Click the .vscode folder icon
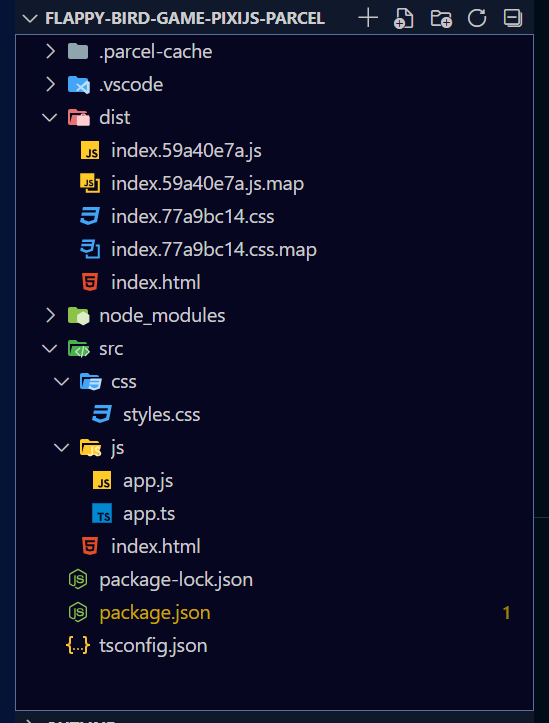This screenshot has width=549, height=723. tap(78, 85)
